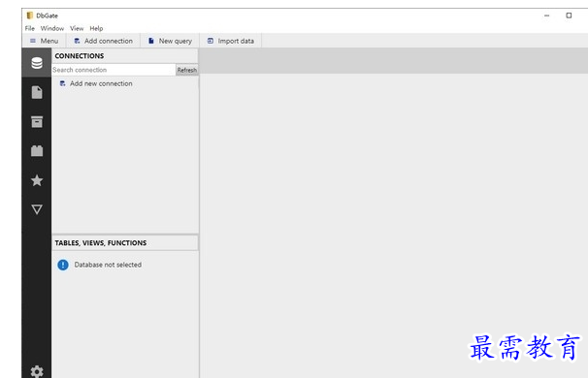Collapse the TABLES, VIEWS, FUNCTIONS header
This screenshot has height=378, width=588.
click(x=125, y=243)
